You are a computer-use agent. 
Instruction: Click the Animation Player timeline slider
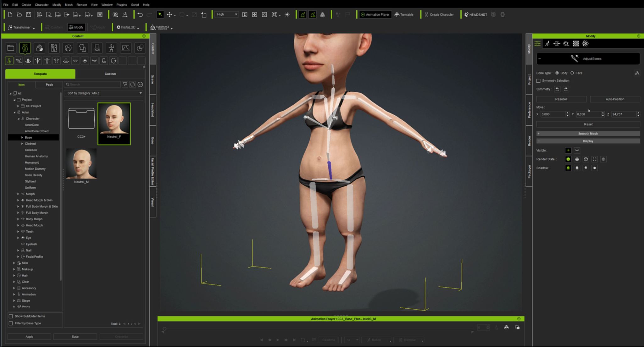pos(318,329)
